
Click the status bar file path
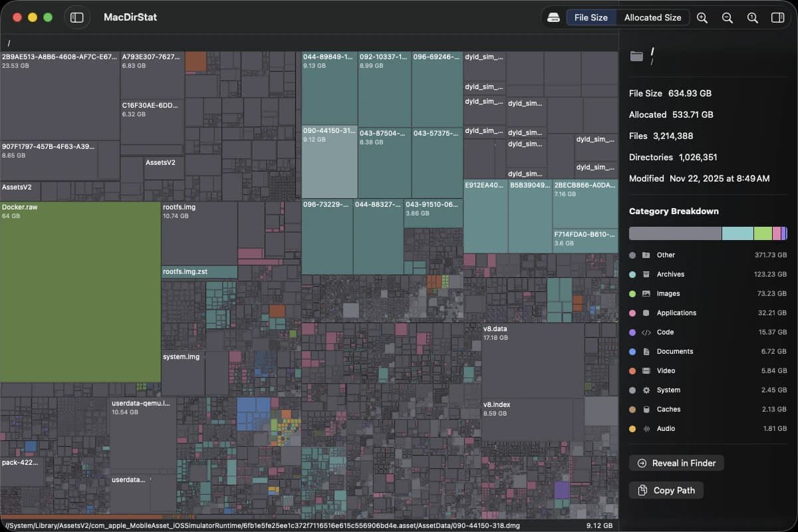(261, 525)
